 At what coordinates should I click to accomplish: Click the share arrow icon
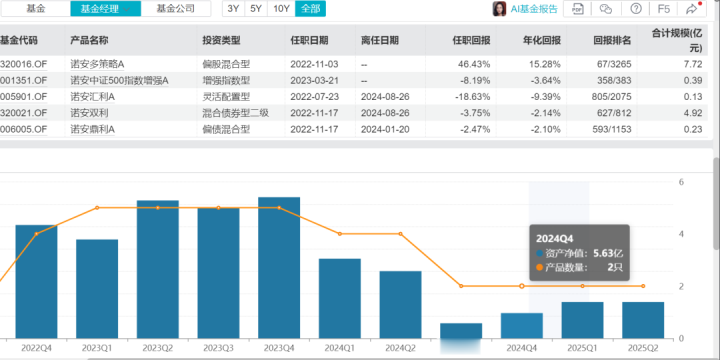tap(692, 9)
